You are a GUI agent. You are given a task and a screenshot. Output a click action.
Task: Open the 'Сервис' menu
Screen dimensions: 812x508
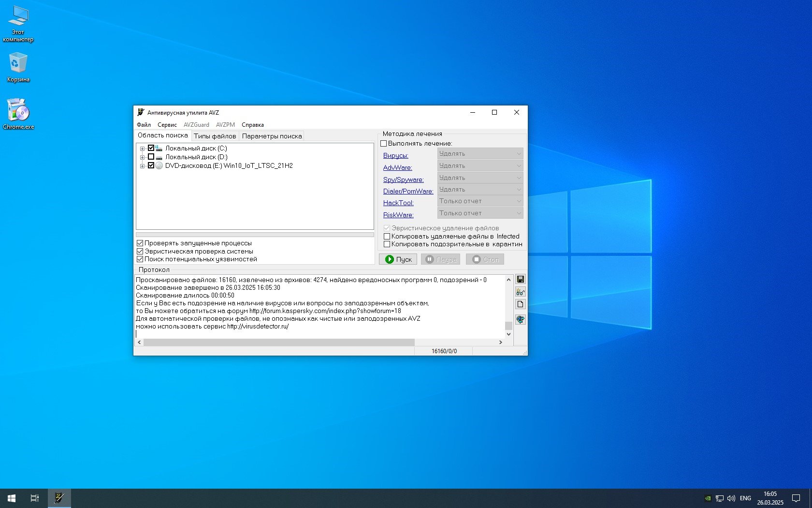click(x=167, y=125)
